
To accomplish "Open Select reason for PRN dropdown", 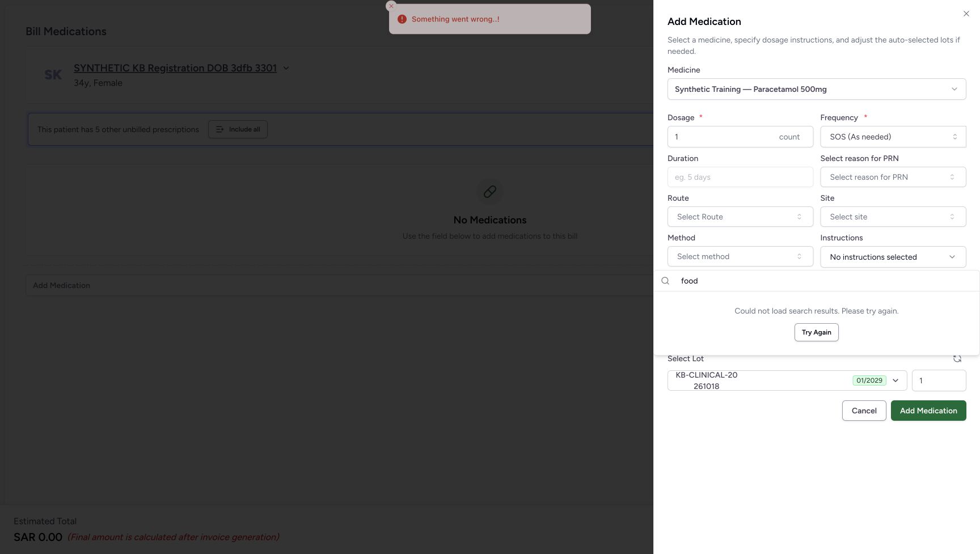I will pyautogui.click(x=893, y=177).
